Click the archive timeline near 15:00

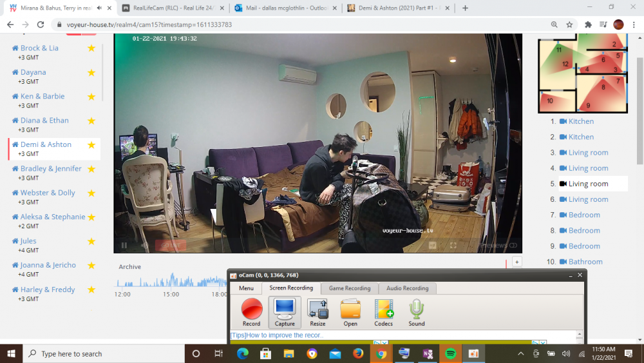(x=171, y=282)
